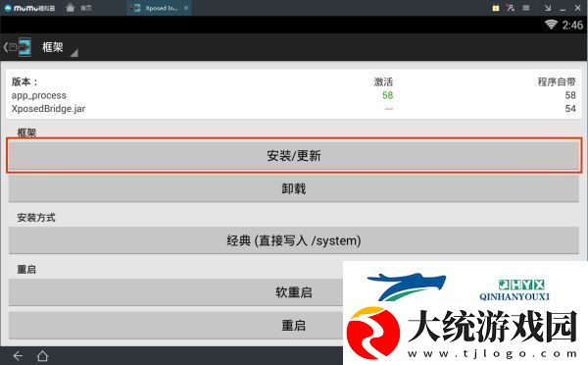This screenshot has height=365, width=588.
Task: Open the keymapping tool icon in title bar
Action: [x=511, y=8]
